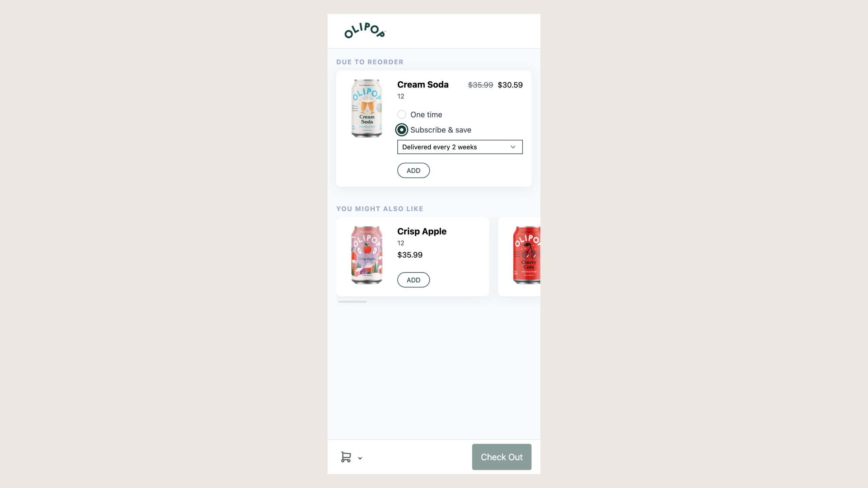Click the Crisp Apple product title
The width and height of the screenshot is (868, 488).
tap(422, 231)
